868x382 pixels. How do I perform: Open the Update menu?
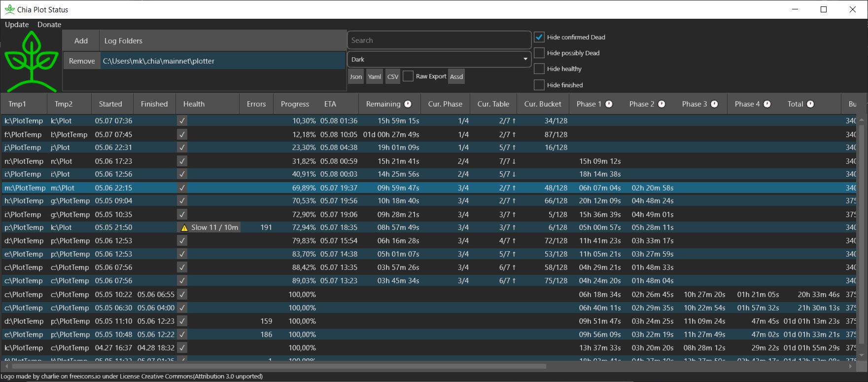click(x=17, y=24)
